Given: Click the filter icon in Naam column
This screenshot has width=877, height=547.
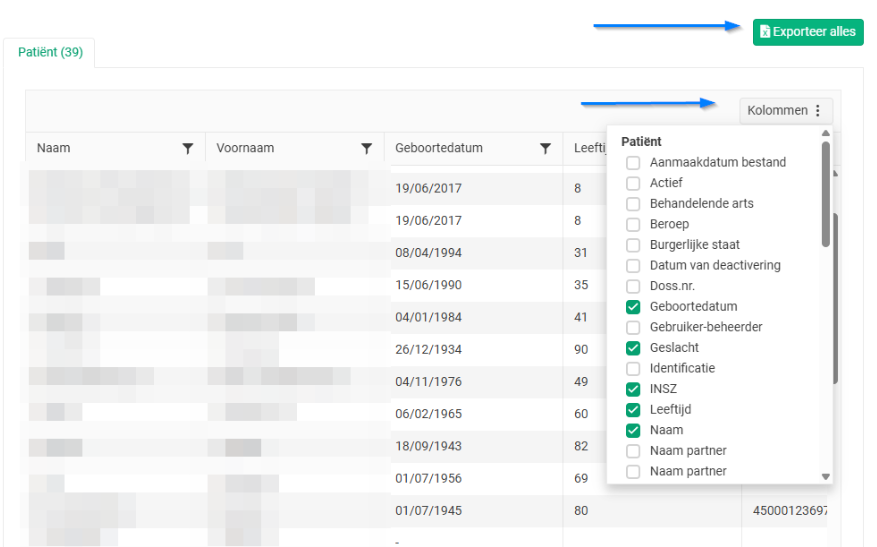Looking at the screenshot, I should click(187, 149).
